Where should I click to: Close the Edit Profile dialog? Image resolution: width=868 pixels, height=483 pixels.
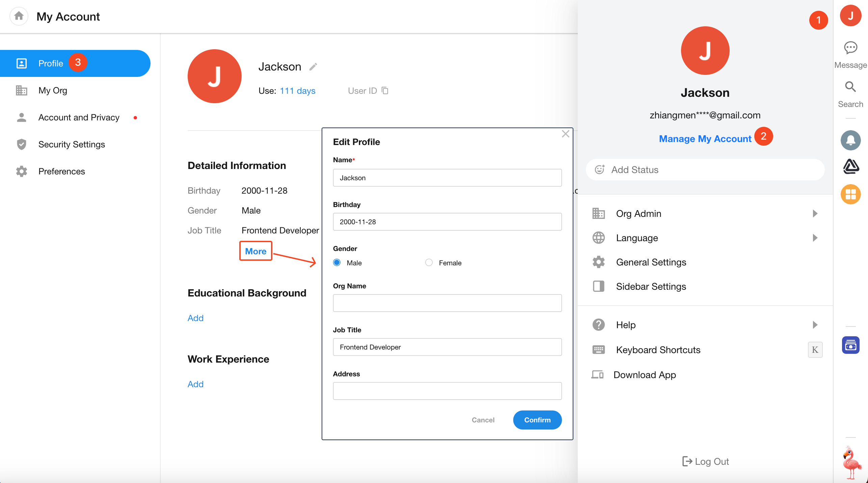point(566,134)
